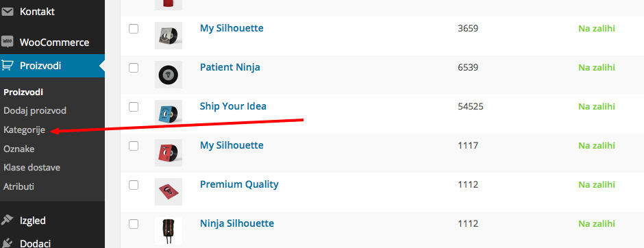Open Kategorije in Proizvodi submenu

coord(24,130)
